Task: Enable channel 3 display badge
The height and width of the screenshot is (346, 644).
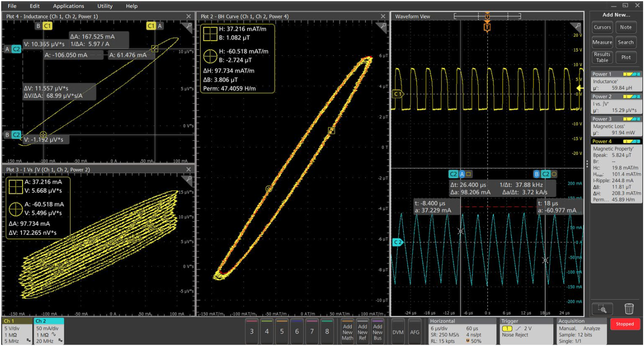Action: point(252,331)
